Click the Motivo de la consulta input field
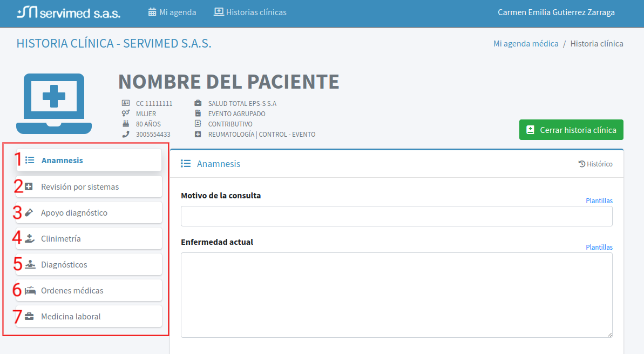The image size is (644, 354). click(x=396, y=216)
